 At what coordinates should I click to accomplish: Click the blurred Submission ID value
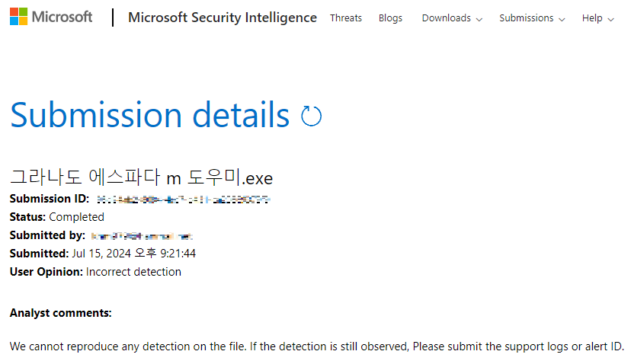[184, 200]
